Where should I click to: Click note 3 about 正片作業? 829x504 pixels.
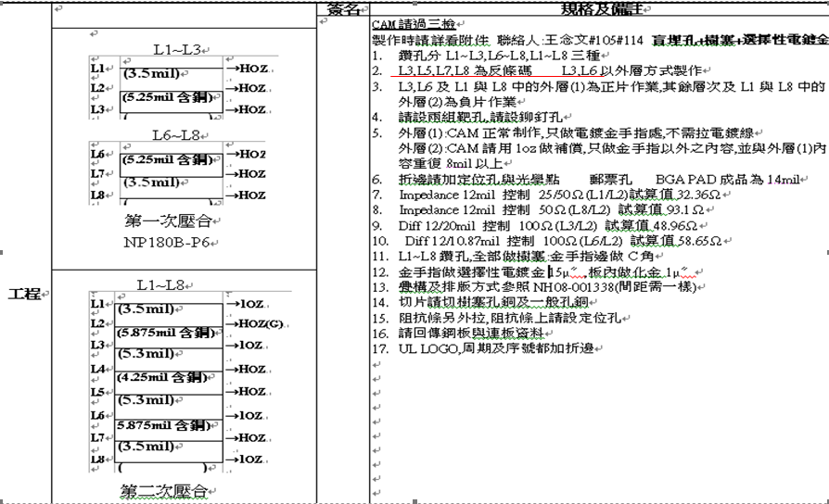[598, 94]
